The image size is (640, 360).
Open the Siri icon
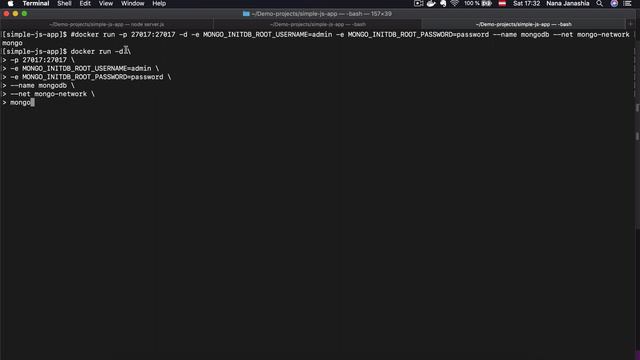tap(614, 4)
